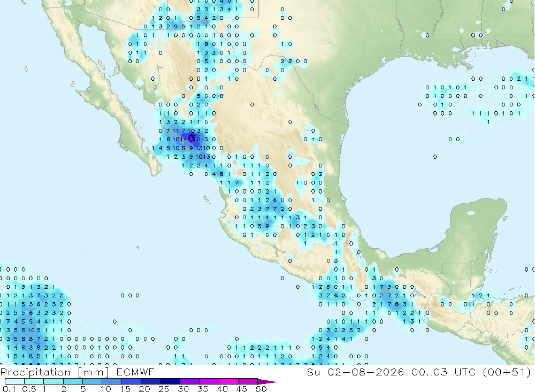535x392 pixels.
Task: Click the 45–50 mm legend color swatch
Action: click(x=248, y=381)
